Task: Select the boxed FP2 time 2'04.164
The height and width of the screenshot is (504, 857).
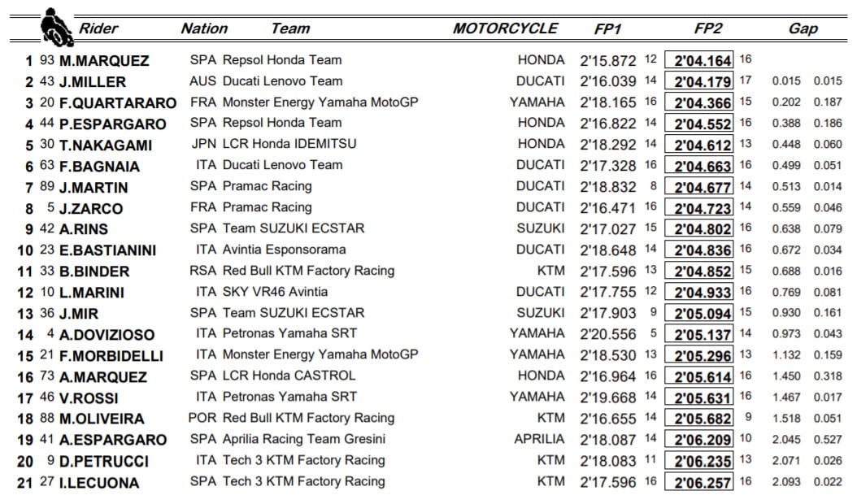Action: click(699, 60)
